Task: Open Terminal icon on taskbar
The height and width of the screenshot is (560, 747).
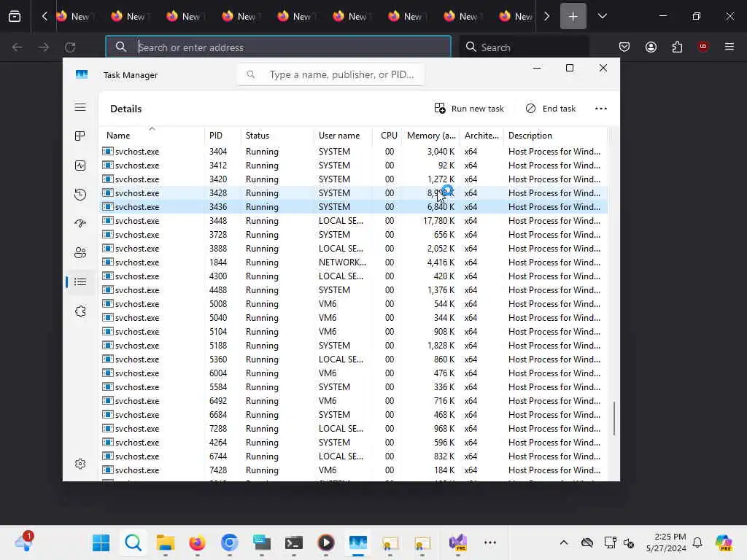Action: (294, 542)
